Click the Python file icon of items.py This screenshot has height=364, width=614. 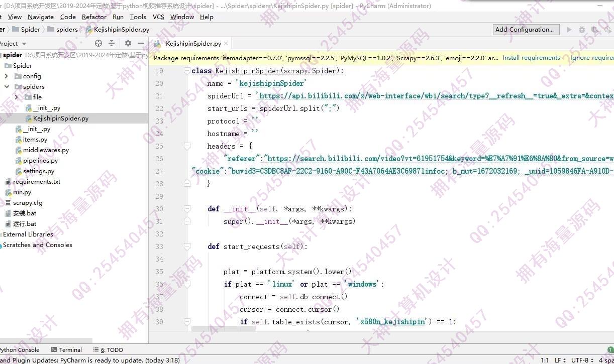(x=19, y=140)
